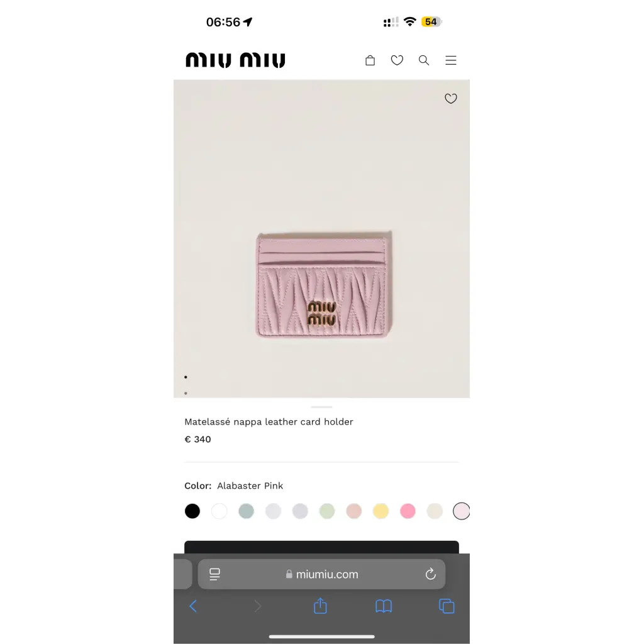Open the hamburger menu
Screen dimensions: 644x644
pos(450,60)
